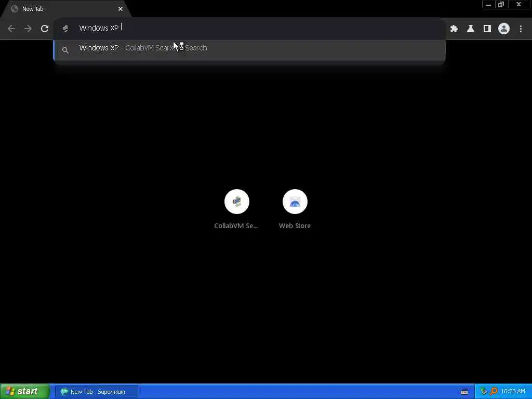Close the Supermium window
This screenshot has width=532, height=399.
[x=519, y=4]
